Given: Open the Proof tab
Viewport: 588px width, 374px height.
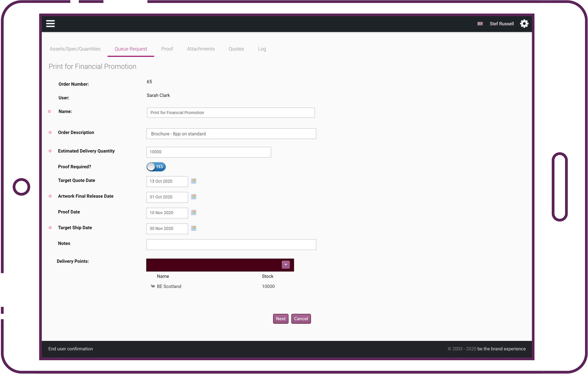Looking at the screenshot, I should click(x=167, y=49).
